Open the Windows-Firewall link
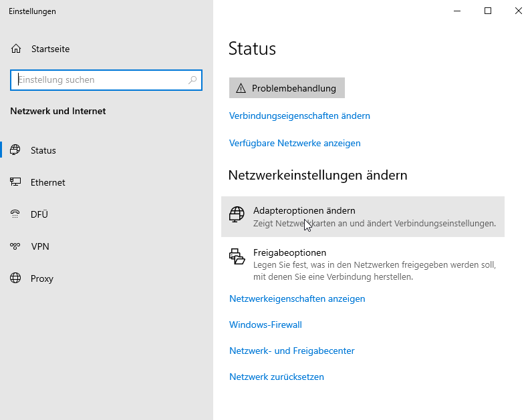This screenshot has width=530, height=420. [x=265, y=325]
